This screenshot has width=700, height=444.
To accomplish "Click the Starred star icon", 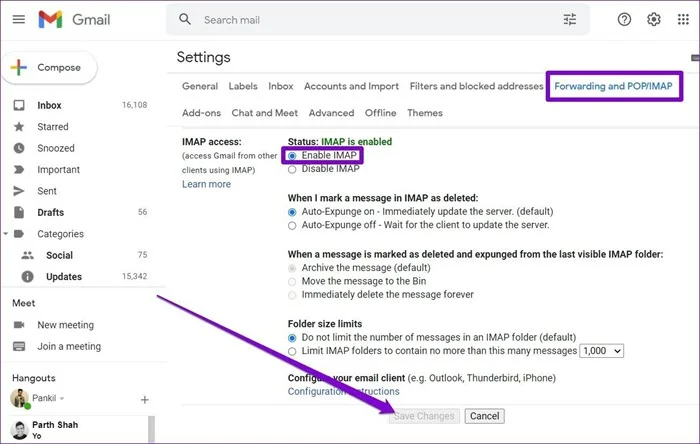I will (x=19, y=127).
